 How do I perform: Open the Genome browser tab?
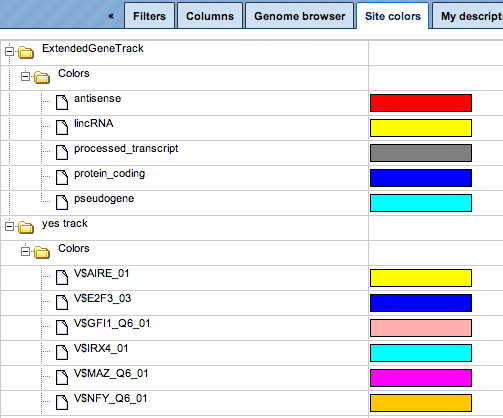pyautogui.click(x=299, y=16)
